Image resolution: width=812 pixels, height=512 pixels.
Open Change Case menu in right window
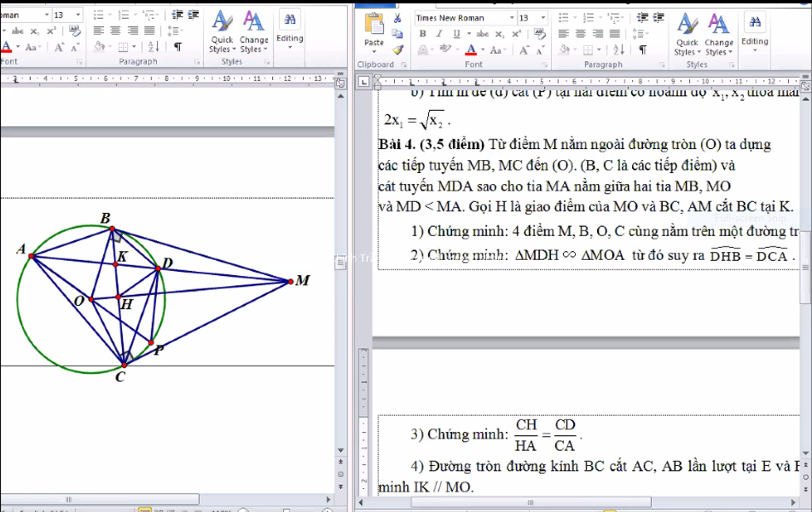(x=496, y=50)
